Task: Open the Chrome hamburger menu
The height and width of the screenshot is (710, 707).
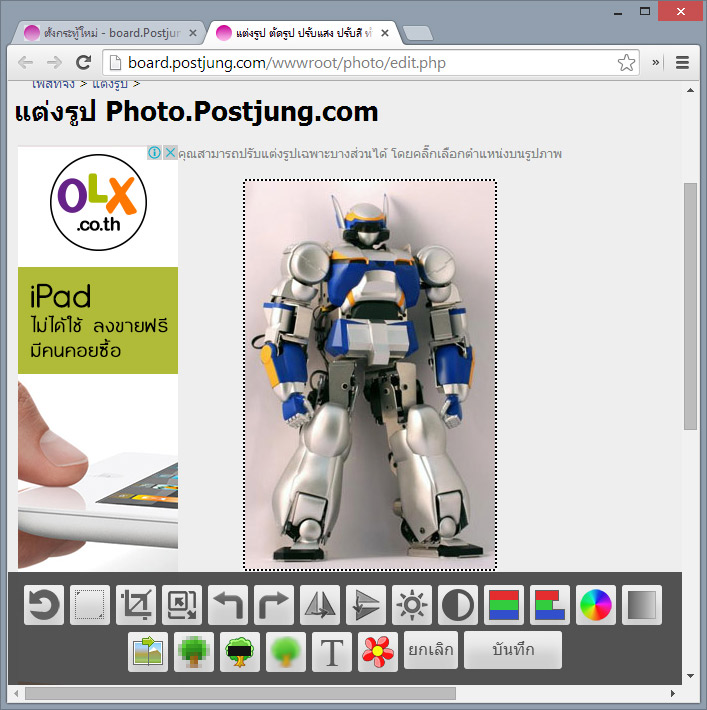Action: tap(683, 63)
